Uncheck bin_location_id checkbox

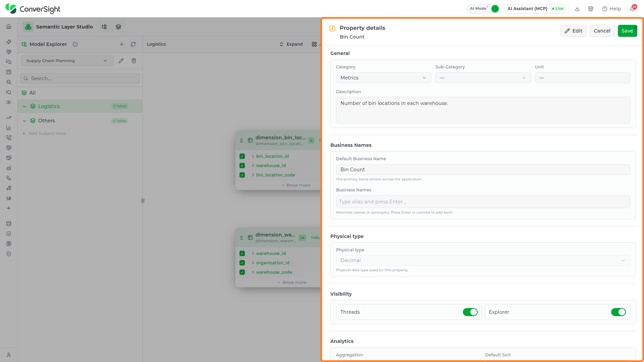click(242, 156)
